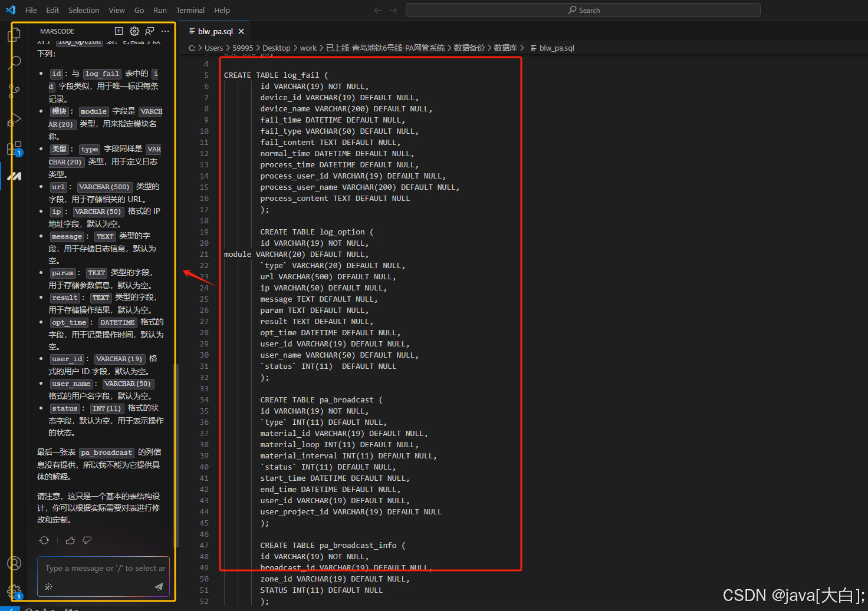Open the View menu

click(x=117, y=10)
